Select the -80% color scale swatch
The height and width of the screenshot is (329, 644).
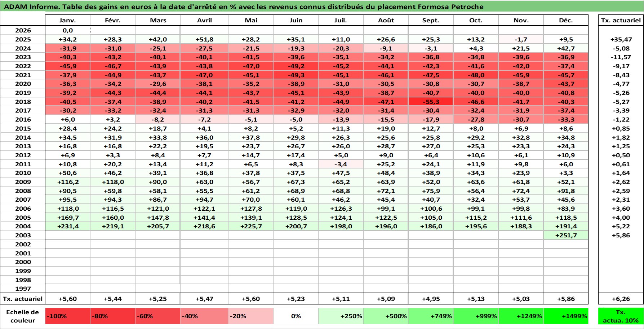(x=113, y=316)
